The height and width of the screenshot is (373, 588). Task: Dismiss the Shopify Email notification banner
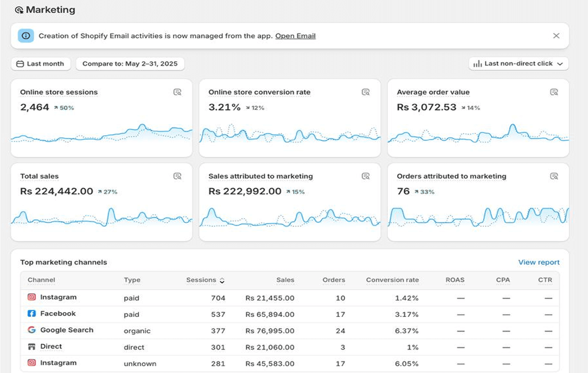coord(556,36)
